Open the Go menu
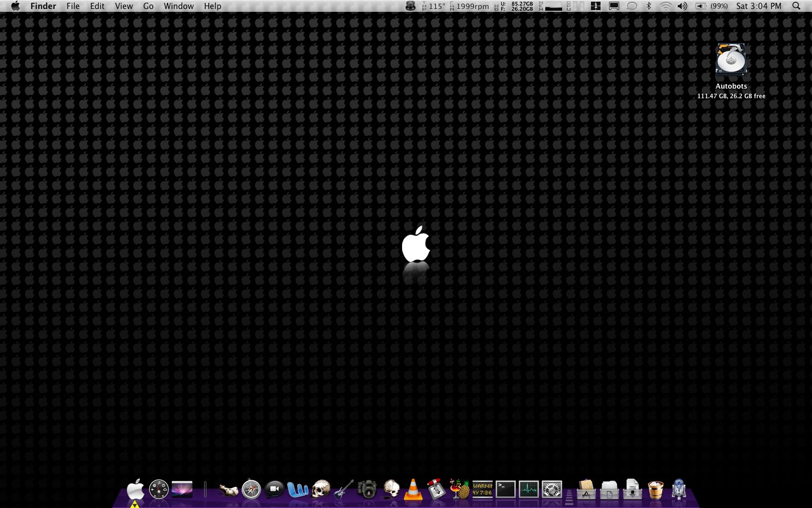 (x=148, y=6)
